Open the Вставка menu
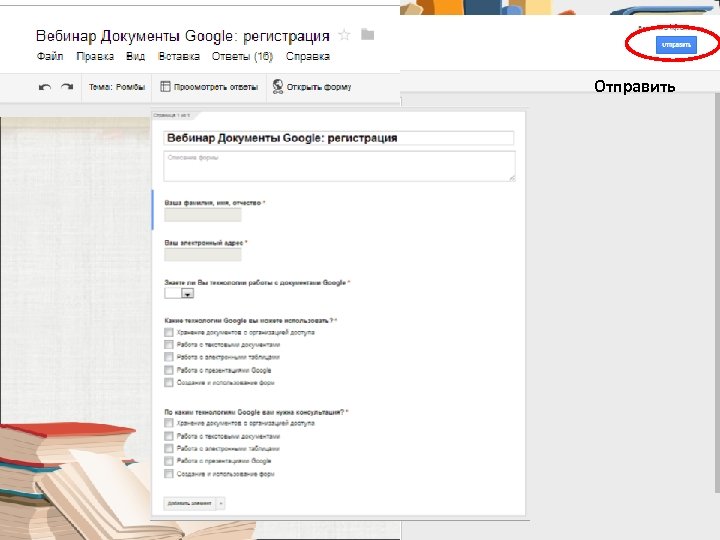The image size is (720, 540). click(179, 56)
